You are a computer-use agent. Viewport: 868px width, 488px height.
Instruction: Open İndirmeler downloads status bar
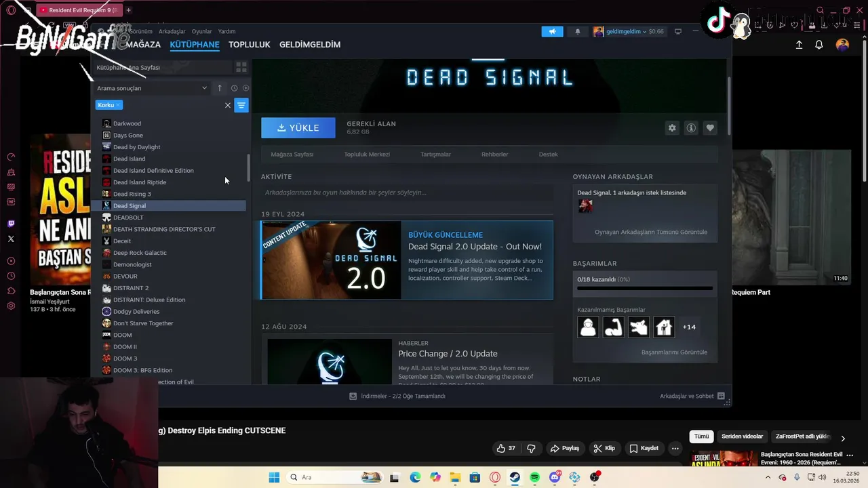click(x=397, y=396)
